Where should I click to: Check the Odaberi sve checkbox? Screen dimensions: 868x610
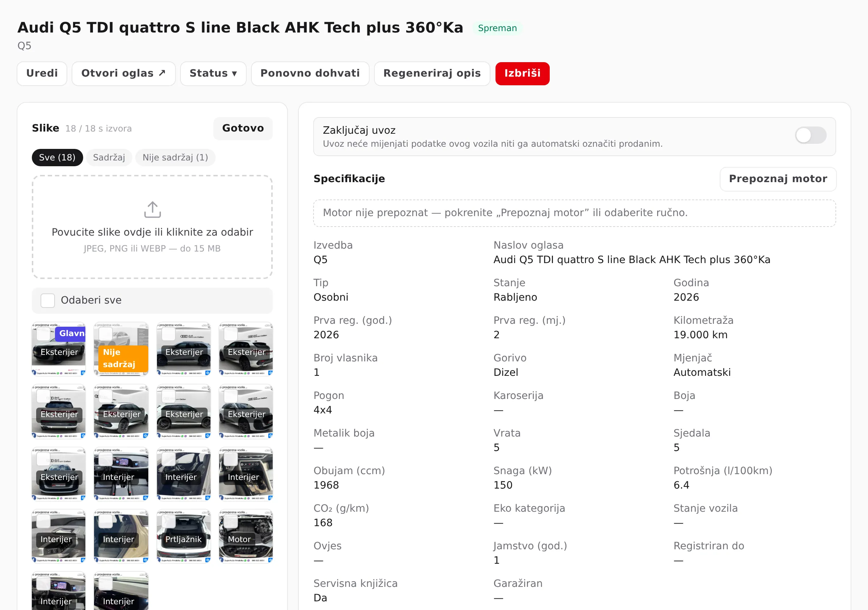click(48, 300)
